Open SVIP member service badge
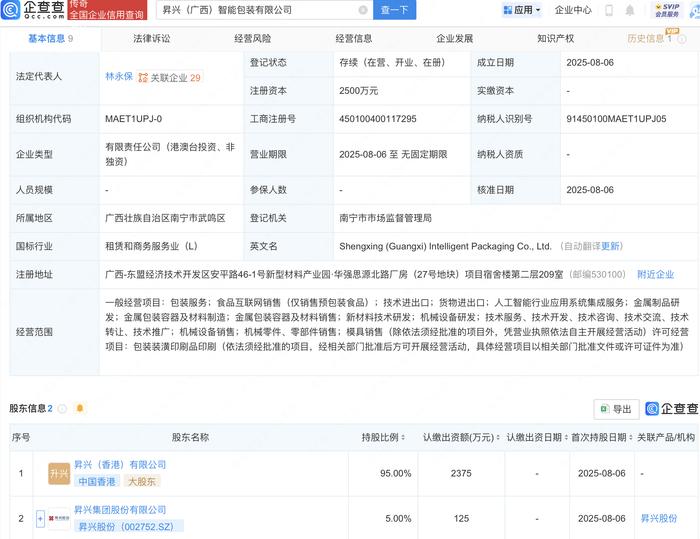This screenshot has height=539, width=700. [667, 10]
